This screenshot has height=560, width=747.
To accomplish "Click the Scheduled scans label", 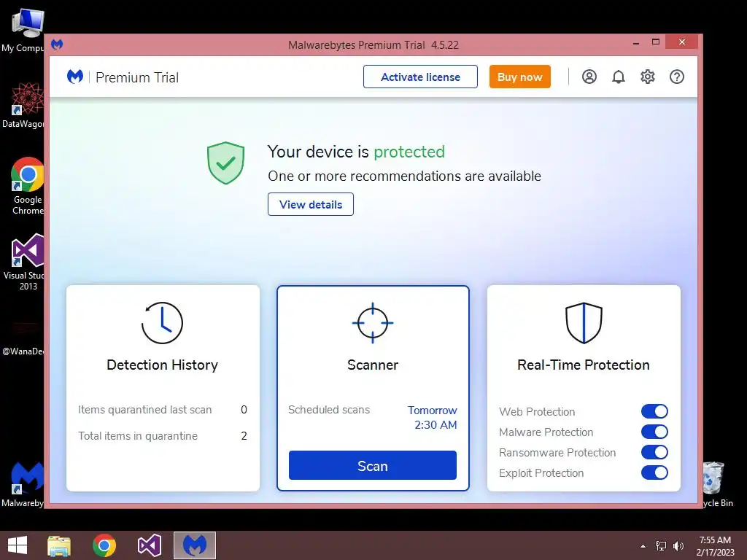I will pos(329,410).
